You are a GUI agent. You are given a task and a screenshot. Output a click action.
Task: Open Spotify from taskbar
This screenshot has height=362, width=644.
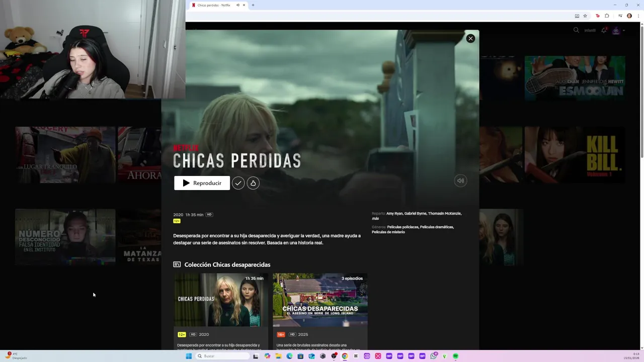coord(455,356)
